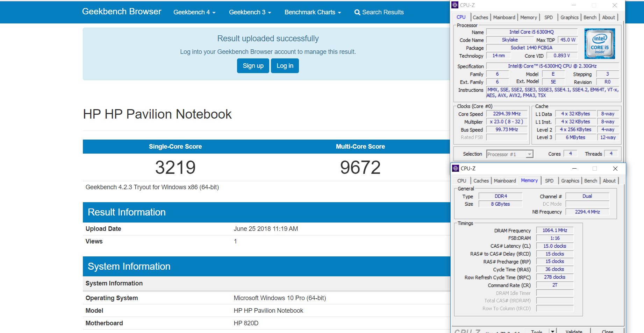Expand the Benchmark Charts menu
This screenshot has width=644, height=333.
tap(313, 12)
